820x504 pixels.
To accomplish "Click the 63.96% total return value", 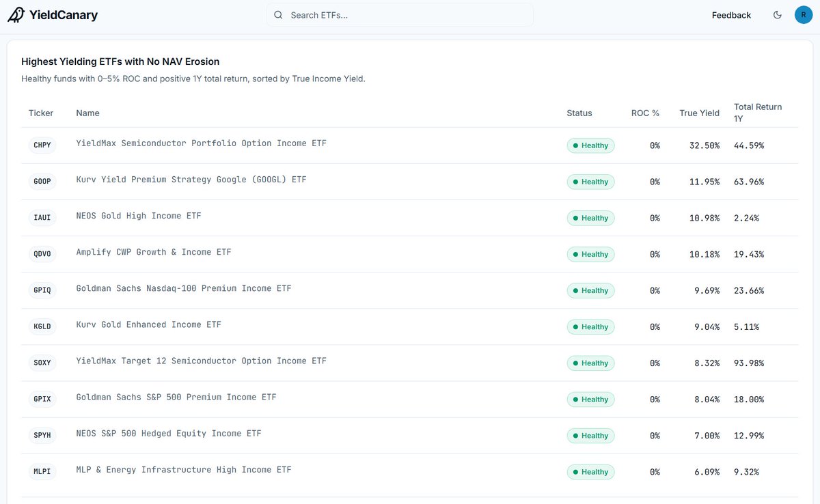I will point(749,182).
